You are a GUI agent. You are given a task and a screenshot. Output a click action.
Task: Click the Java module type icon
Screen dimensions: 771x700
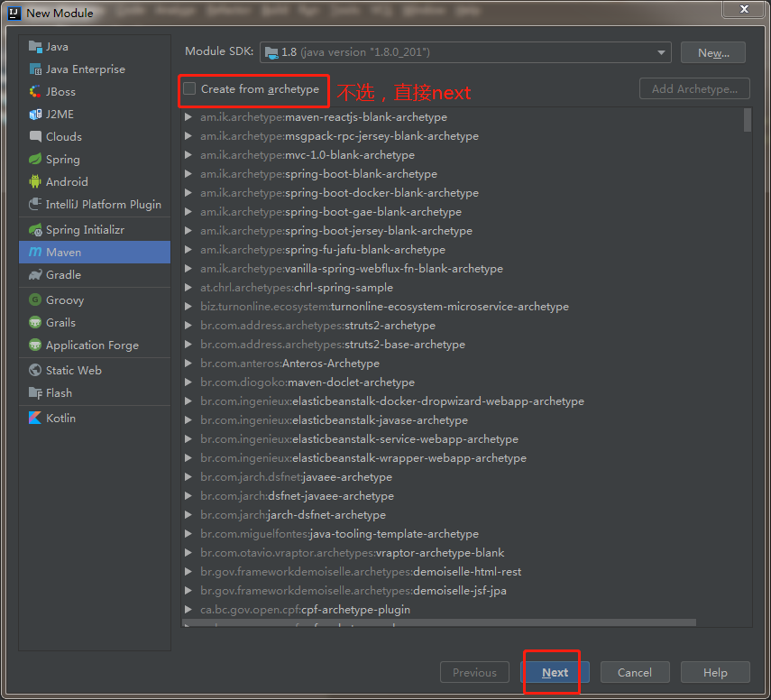pyautogui.click(x=35, y=47)
